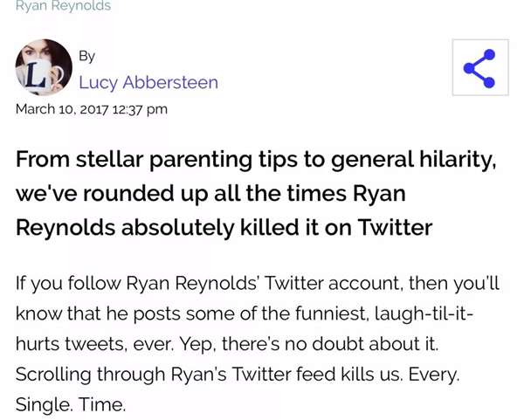524x420 pixels.
Task: Click headline line 'From stellar parenting tips'
Action: [256, 160]
